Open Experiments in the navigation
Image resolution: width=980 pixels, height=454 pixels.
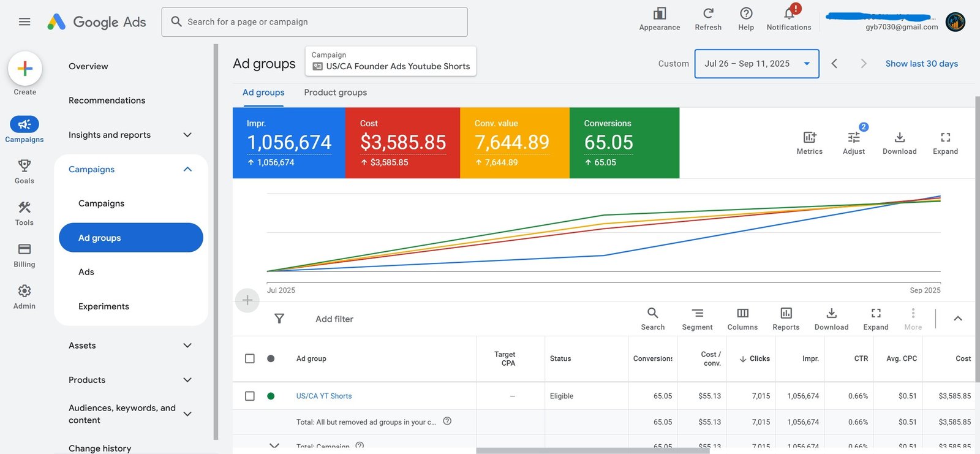104,306
